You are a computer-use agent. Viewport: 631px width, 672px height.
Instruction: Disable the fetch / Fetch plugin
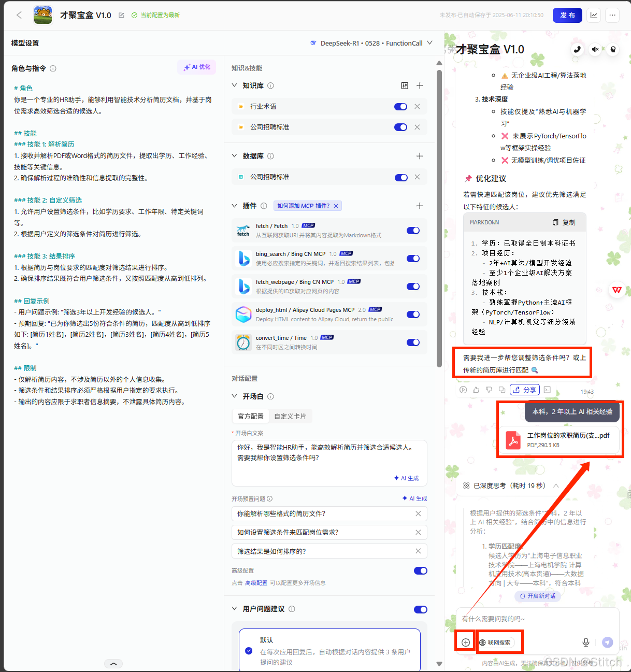413,231
